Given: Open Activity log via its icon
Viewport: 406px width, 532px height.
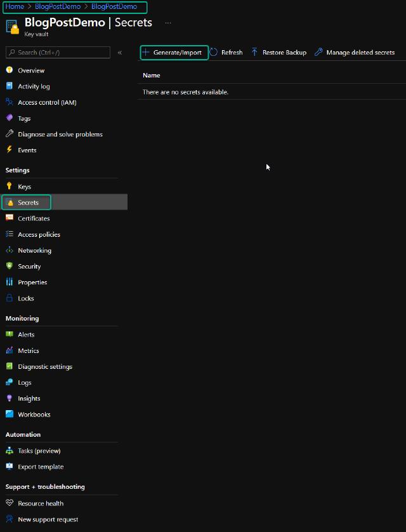Looking at the screenshot, I should pos(10,86).
